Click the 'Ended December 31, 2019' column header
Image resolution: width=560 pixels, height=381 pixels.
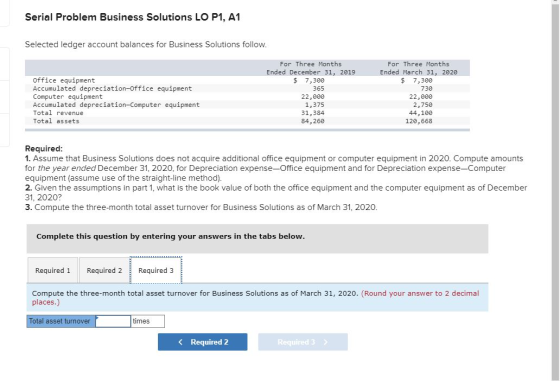click(311, 72)
